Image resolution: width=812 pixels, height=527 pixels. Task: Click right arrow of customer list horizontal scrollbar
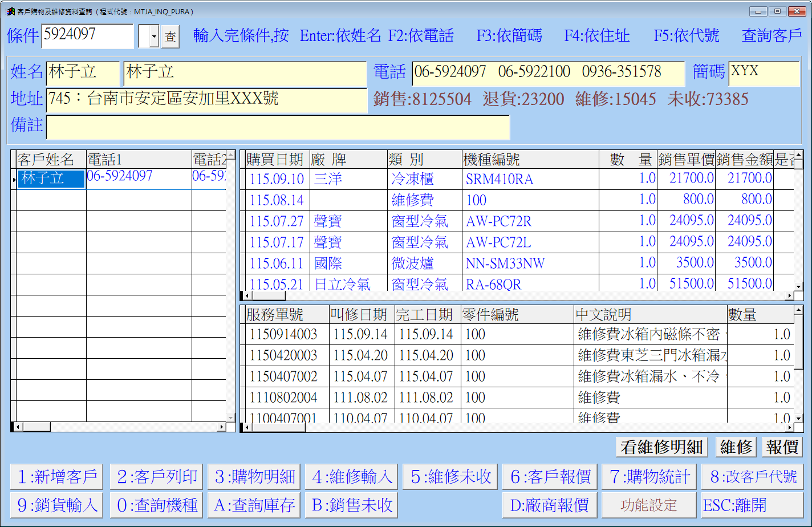(x=222, y=427)
